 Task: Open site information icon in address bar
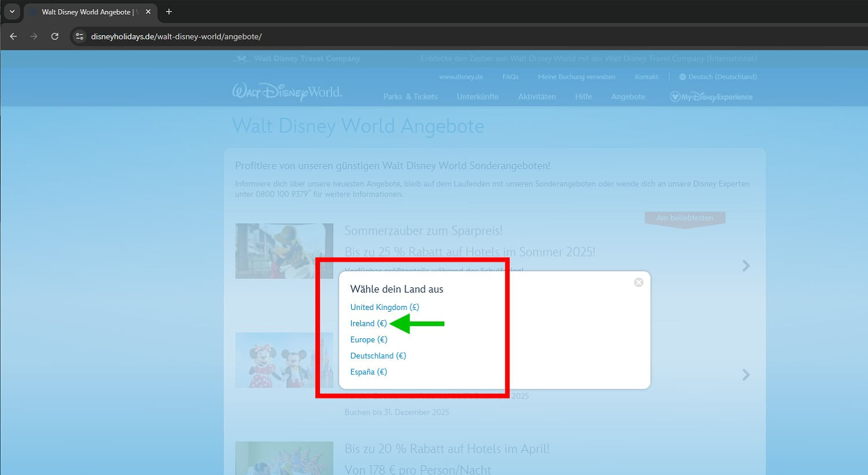click(80, 36)
